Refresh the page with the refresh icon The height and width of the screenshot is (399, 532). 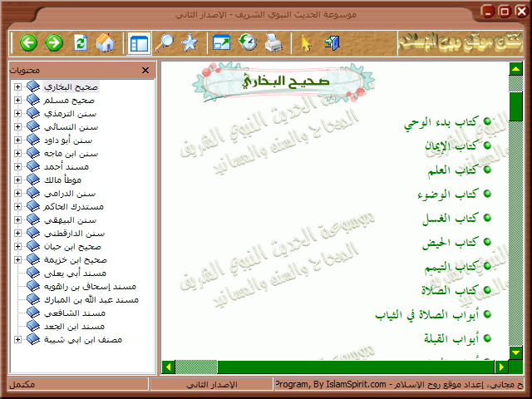[81, 43]
